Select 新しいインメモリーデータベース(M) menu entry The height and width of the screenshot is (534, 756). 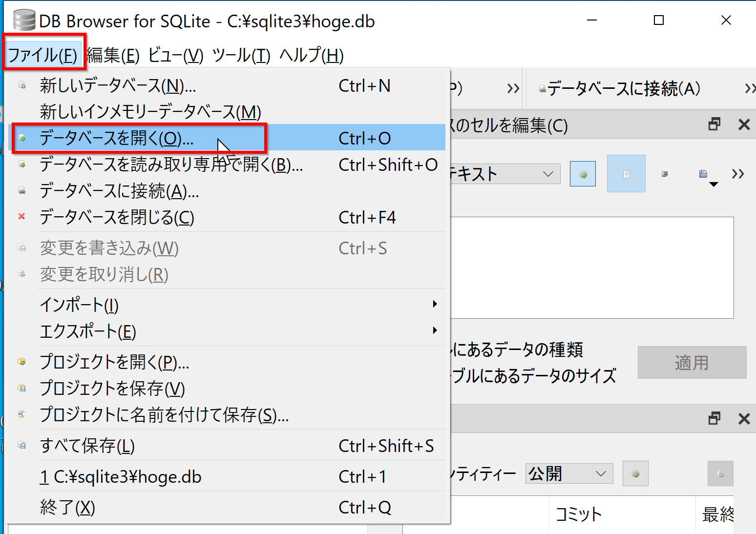click(227, 112)
